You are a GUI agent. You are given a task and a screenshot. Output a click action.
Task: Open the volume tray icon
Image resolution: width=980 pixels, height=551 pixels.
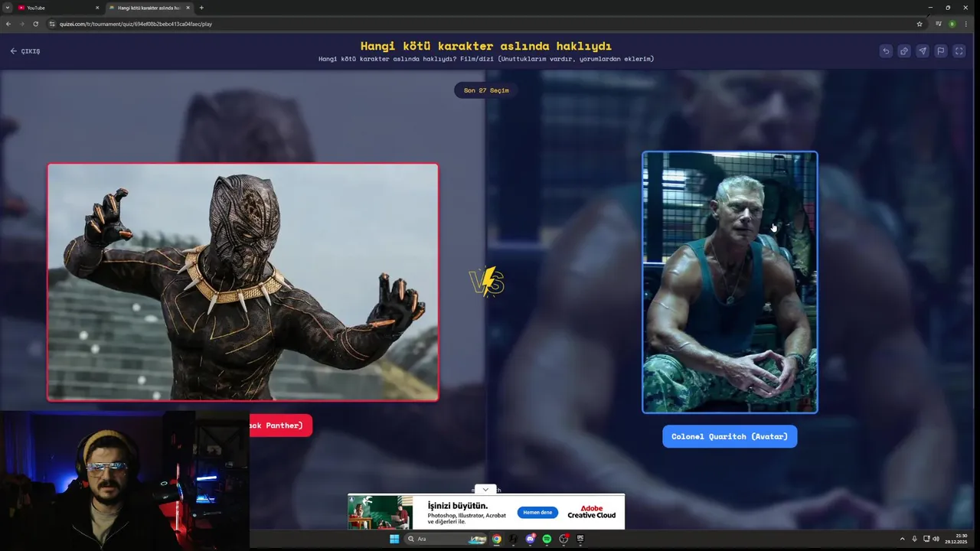tap(936, 539)
